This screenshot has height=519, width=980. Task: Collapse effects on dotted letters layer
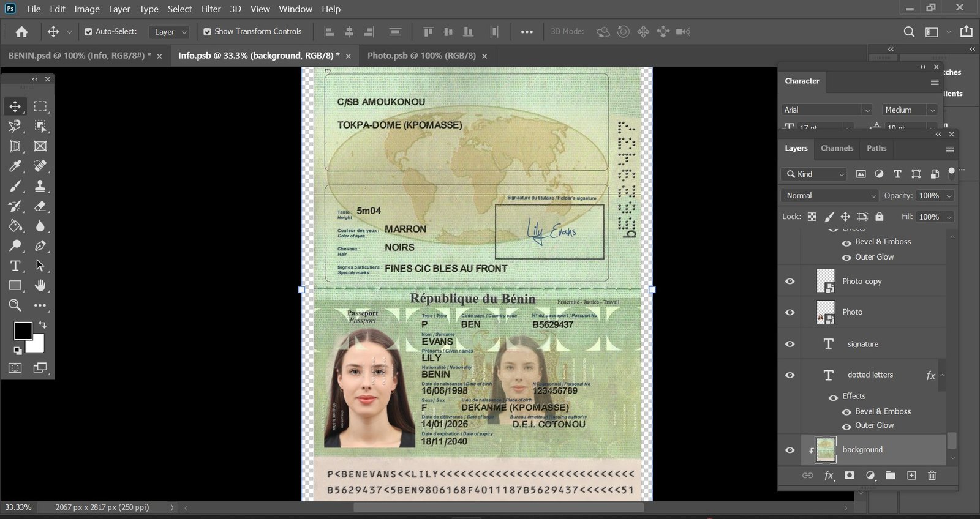[943, 375]
